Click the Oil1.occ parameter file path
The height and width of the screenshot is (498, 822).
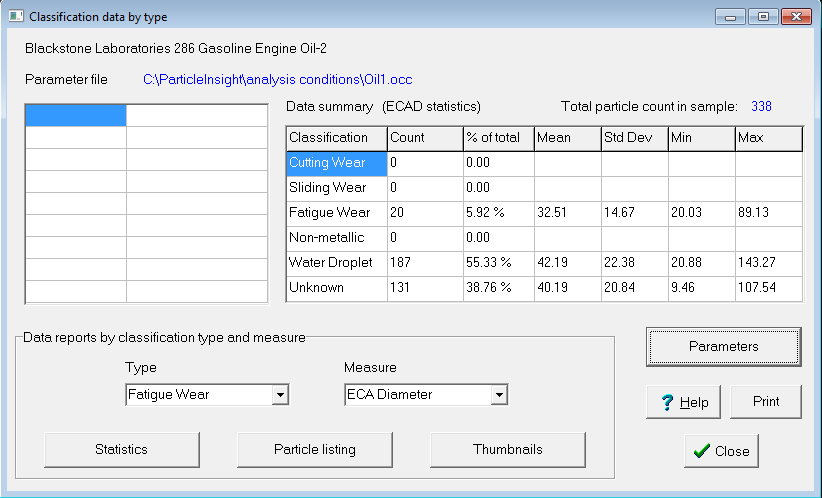coord(278,78)
